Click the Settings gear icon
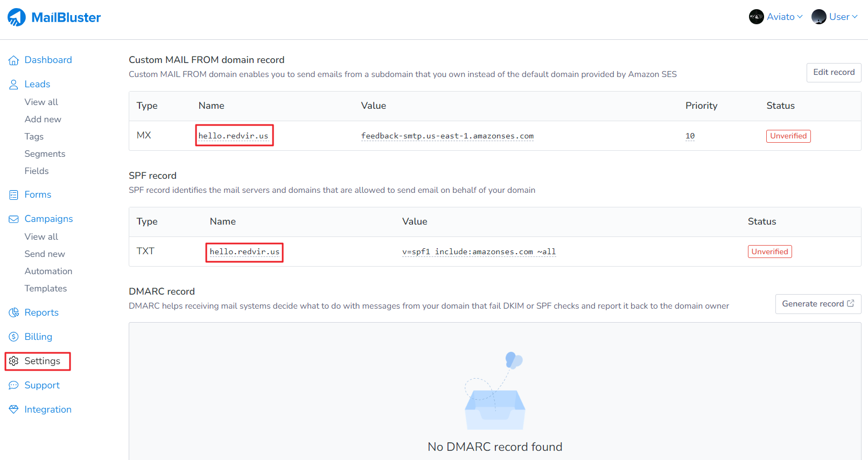868x460 pixels. pos(13,361)
